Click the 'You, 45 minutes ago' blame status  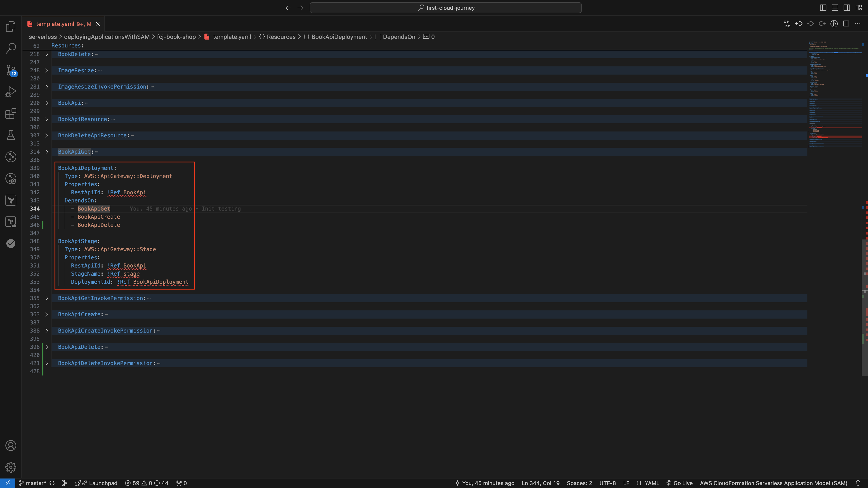point(485,483)
